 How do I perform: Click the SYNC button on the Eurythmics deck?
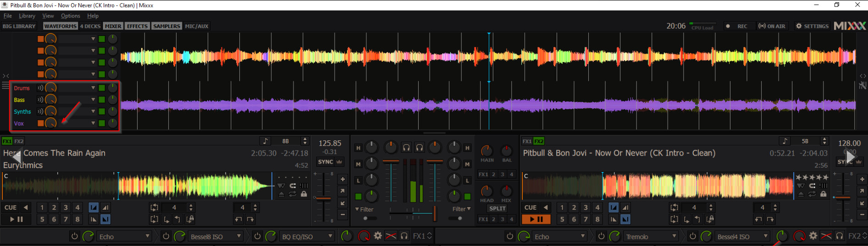coord(326,162)
